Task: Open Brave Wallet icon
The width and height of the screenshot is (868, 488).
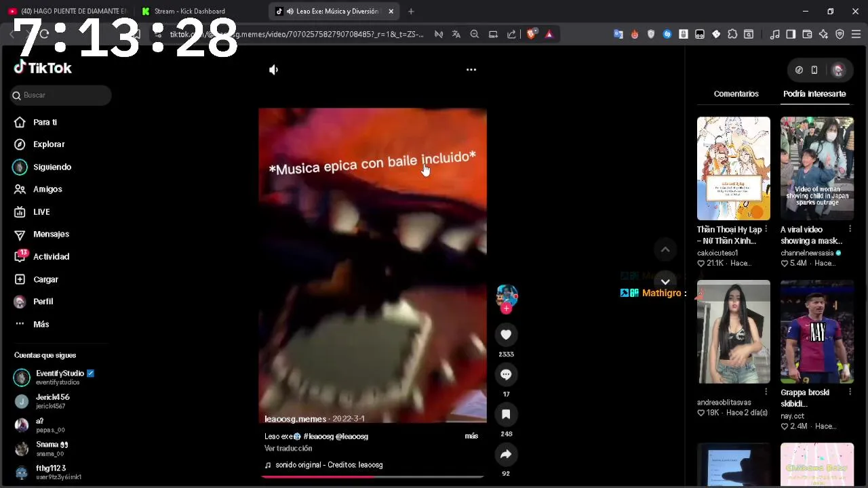Action: [x=807, y=34]
